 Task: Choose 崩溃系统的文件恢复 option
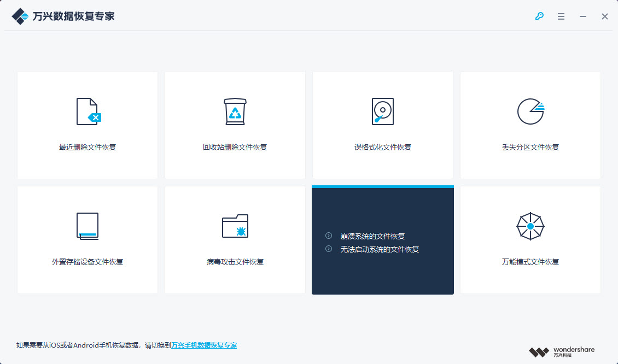pos(372,236)
